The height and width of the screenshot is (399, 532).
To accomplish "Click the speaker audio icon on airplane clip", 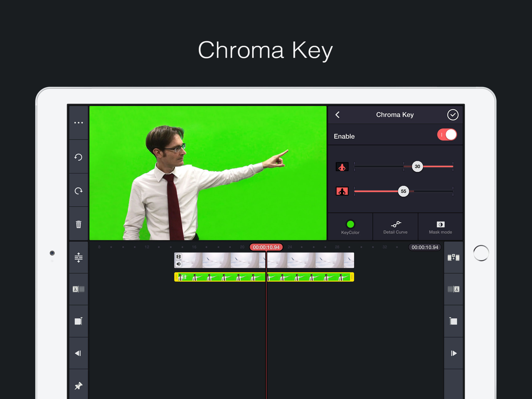I will click(179, 264).
